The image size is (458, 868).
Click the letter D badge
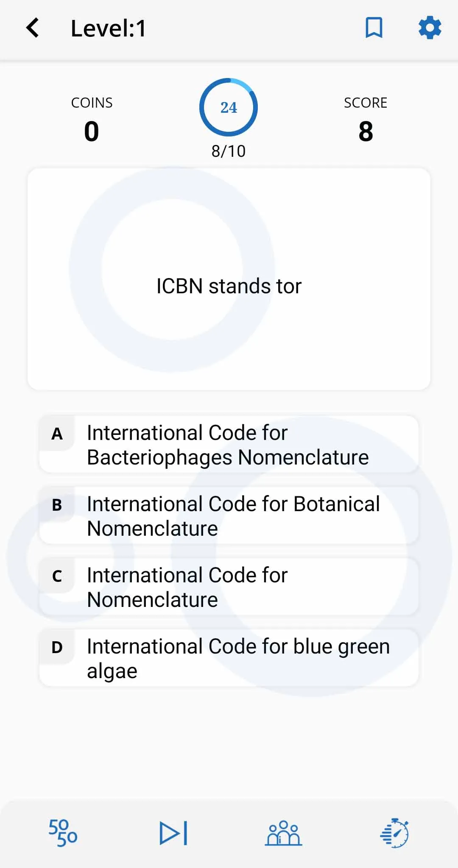tap(57, 647)
